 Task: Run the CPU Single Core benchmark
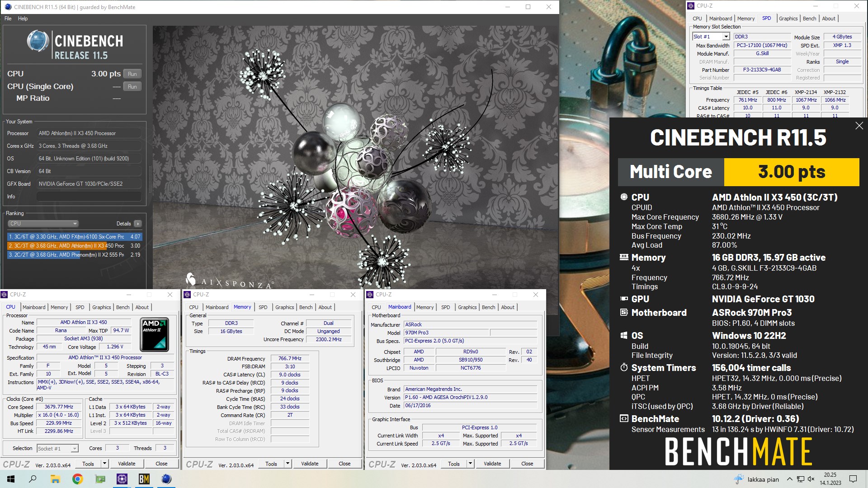[x=132, y=87]
